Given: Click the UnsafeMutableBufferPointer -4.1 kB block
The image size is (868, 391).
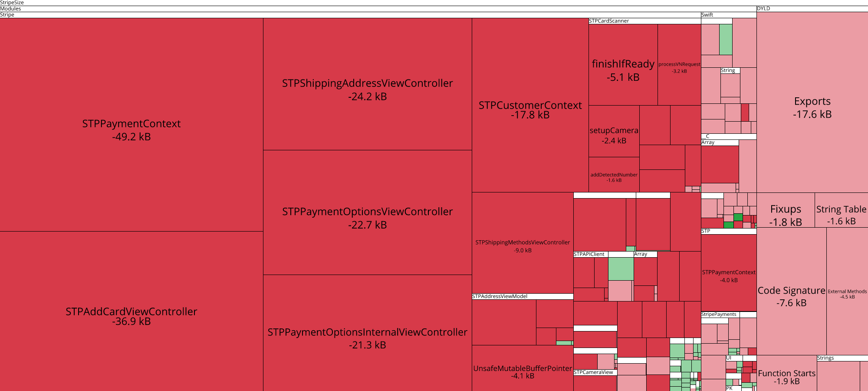Looking at the screenshot, I should 523,368.
